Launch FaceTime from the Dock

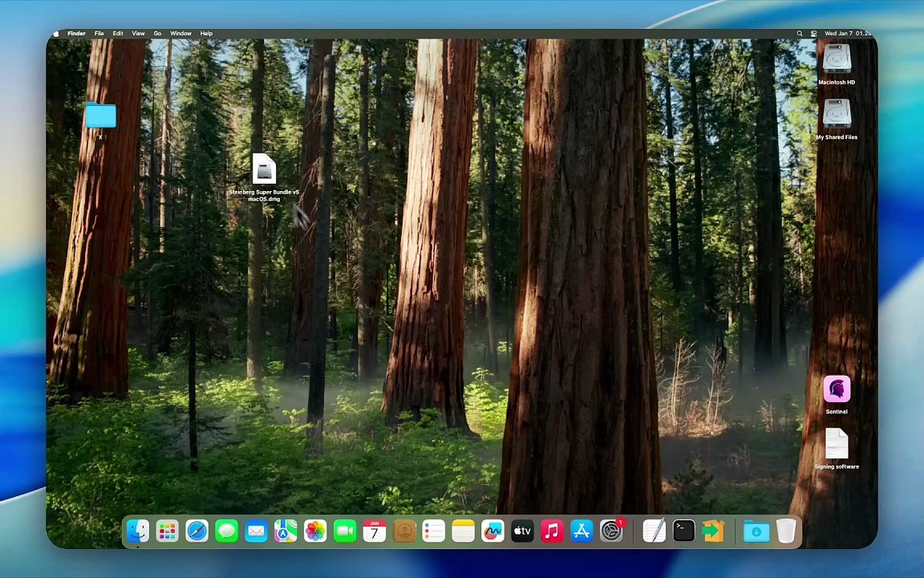[345, 531]
